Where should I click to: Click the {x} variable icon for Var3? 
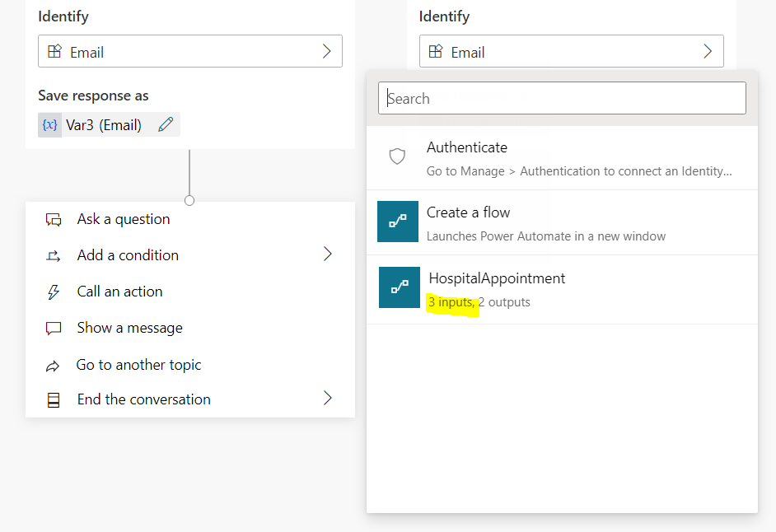click(50, 124)
